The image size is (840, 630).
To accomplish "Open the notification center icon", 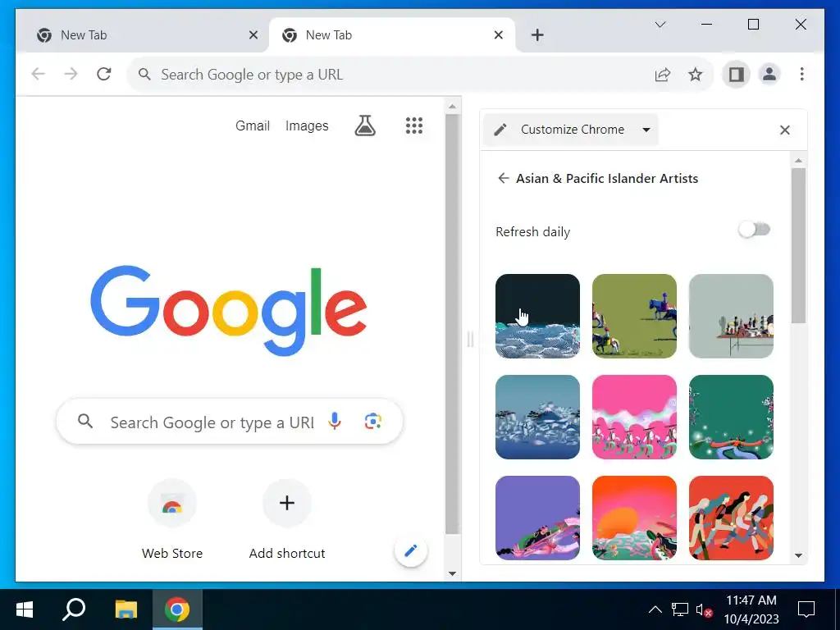I will click(806, 609).
